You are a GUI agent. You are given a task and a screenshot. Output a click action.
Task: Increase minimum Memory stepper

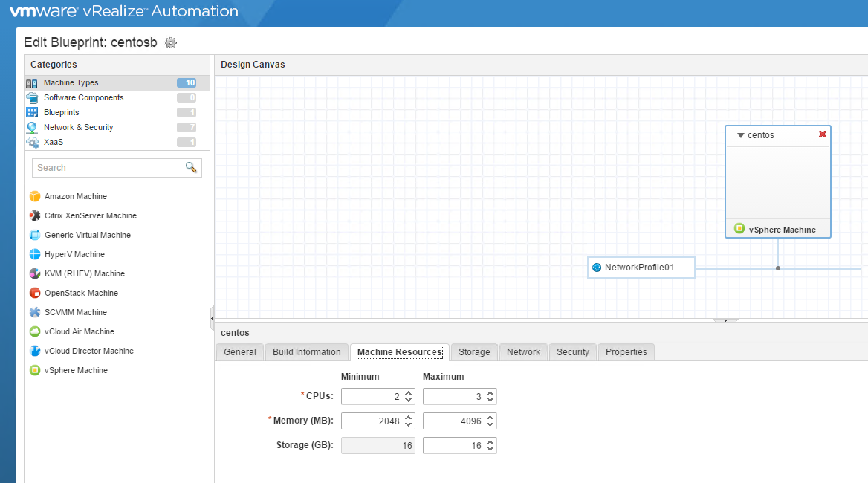[x=409, y=418]
